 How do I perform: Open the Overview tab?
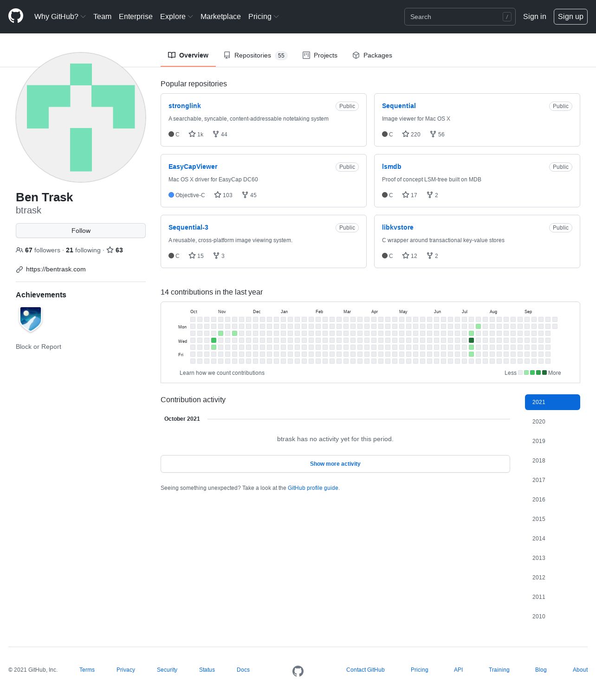(188, 55)
